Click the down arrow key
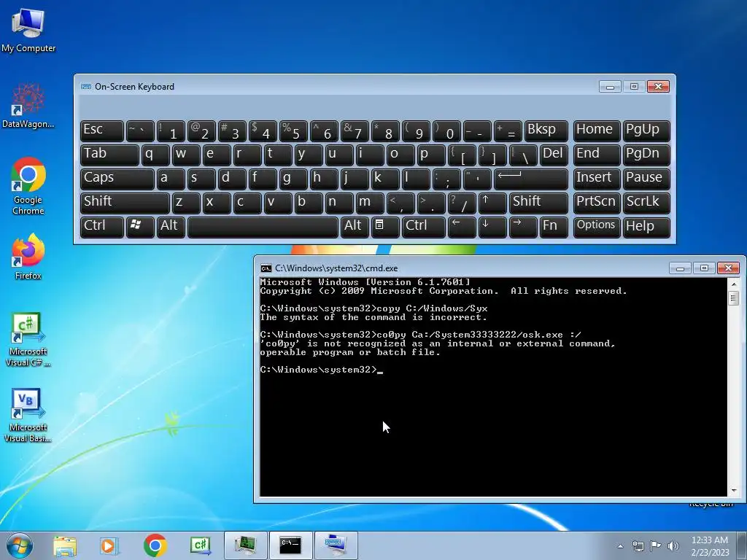747x560 pixels. (x=492, y=227)
